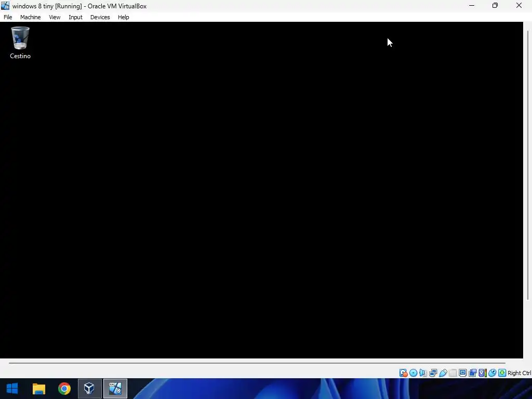Click the VirtualBox icon in title bar
Viewport: 532px width, 399px height.
click(5, 6)
